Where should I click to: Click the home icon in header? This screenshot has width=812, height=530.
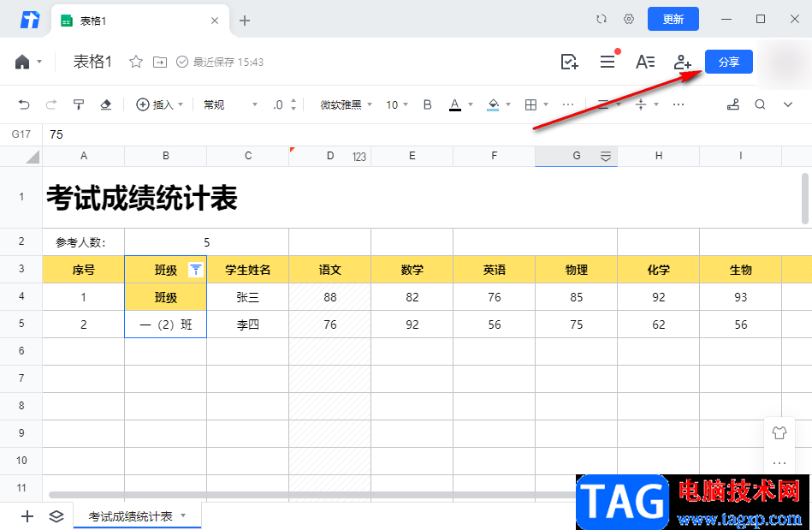(22, 63)
